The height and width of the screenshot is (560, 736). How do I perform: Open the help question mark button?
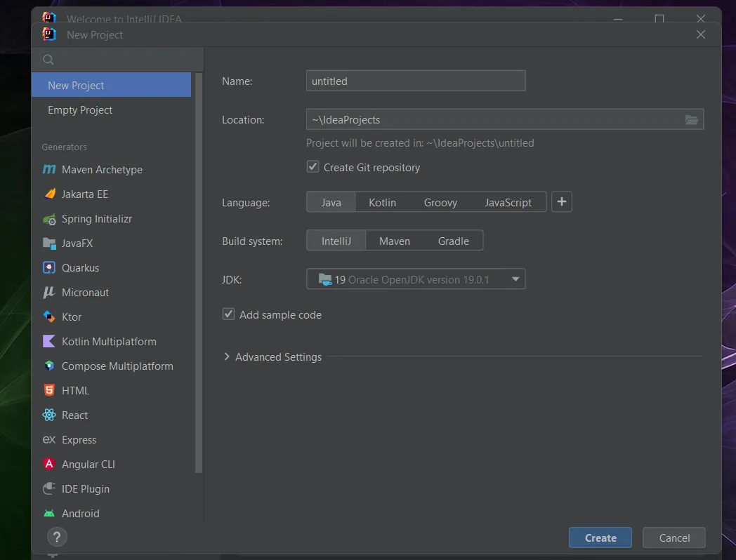pyautogui.click(x=57, y=538)
